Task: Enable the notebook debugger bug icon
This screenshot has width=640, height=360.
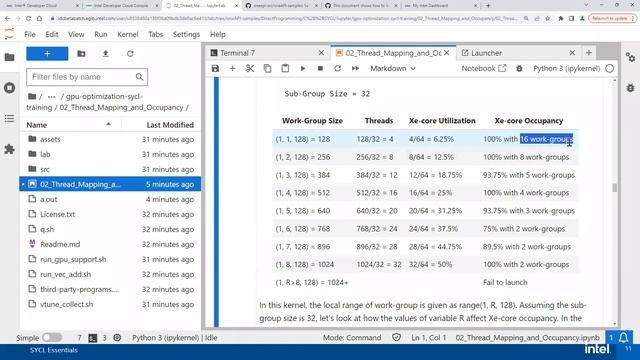Action: [x=519, y=69]
